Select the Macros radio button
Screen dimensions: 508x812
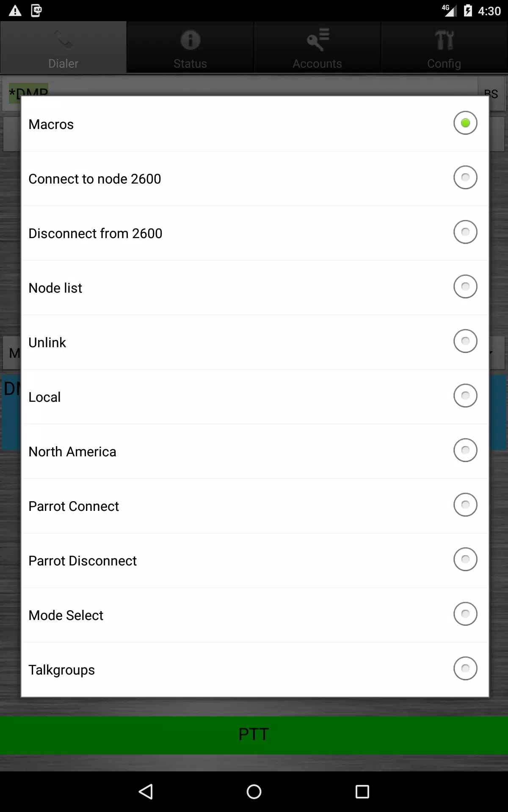click(x=465, y=123)
